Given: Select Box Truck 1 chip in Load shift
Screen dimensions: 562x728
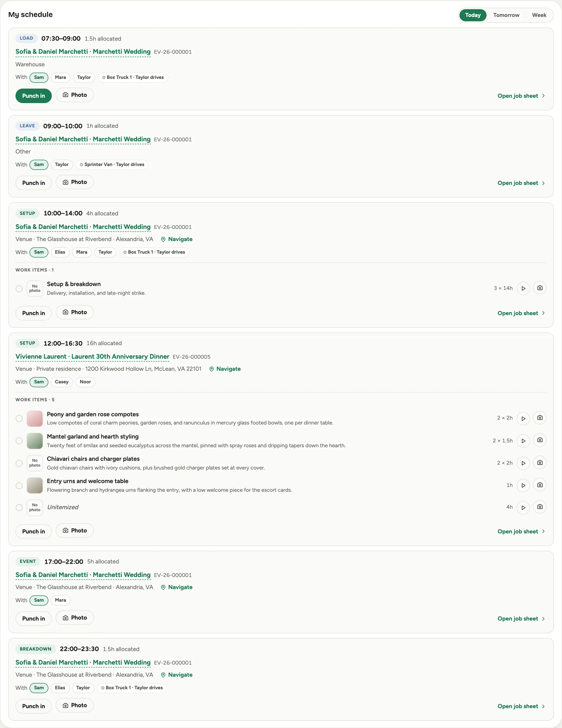Looking at the screenshot, I should (x=133, y=77).
